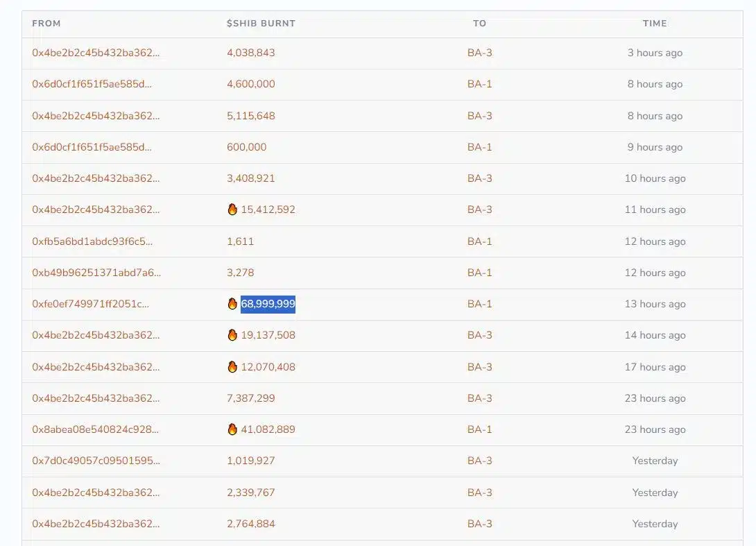756x546 pixels.
Task: Click the flame icon beside 15,412,592
Action: [x=232, y=210]
